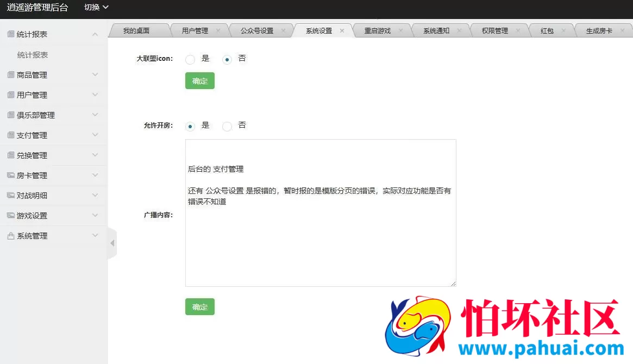Select 否 for 允许开房
The image size is (633, 364).
(x=227, y=126)
